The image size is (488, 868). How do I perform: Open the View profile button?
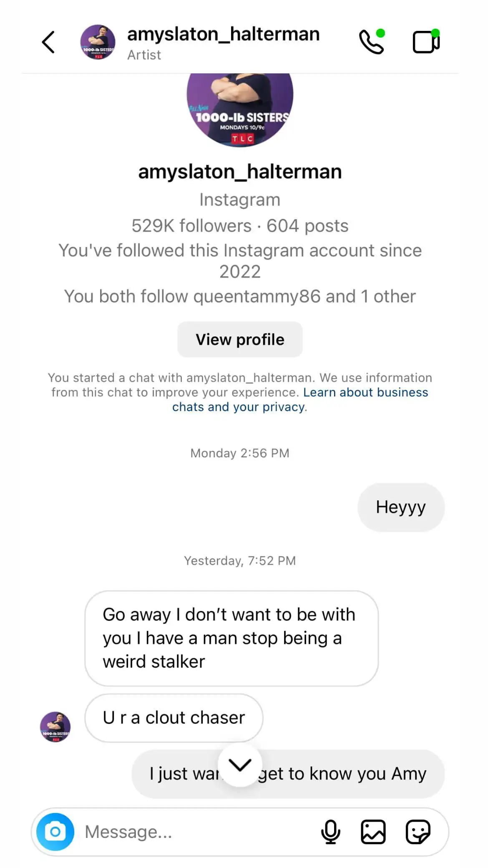point(240,339)
